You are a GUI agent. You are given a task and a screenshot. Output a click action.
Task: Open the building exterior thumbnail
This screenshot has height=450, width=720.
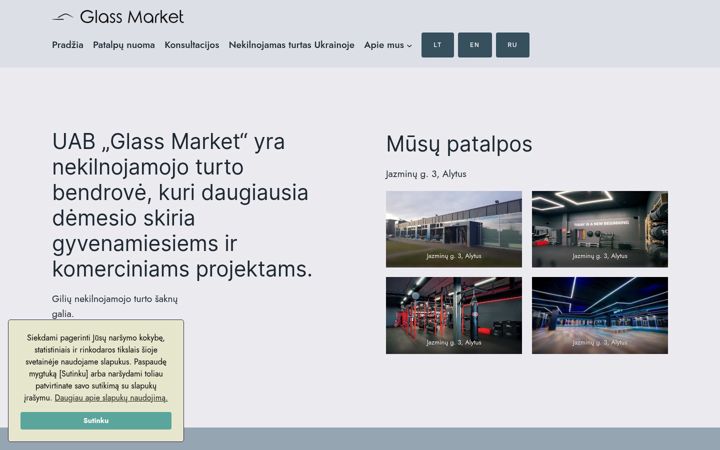(x=454, y=229)
